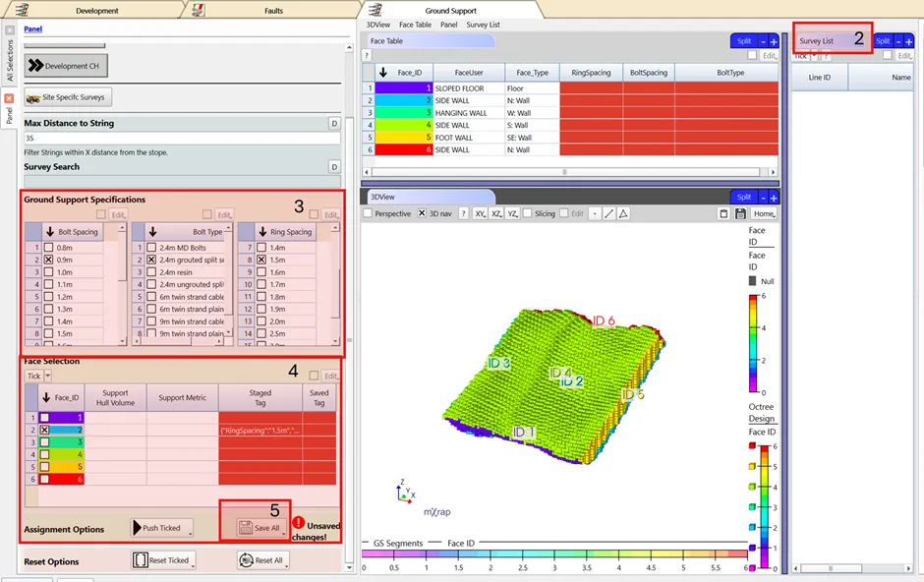Screen dimensions: 924x582
Task: Open the Face Table menu
Action: pos(415,25)
